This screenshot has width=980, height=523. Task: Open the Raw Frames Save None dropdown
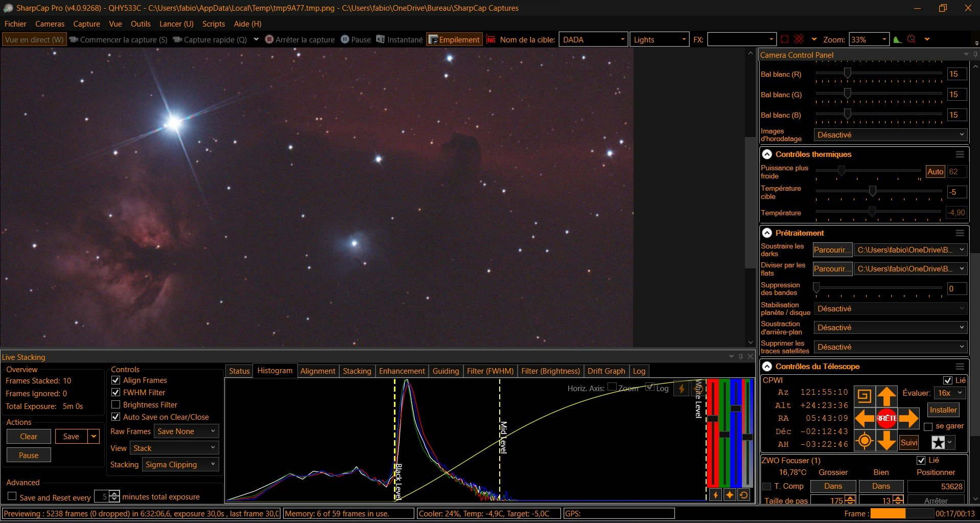(186, 431)
